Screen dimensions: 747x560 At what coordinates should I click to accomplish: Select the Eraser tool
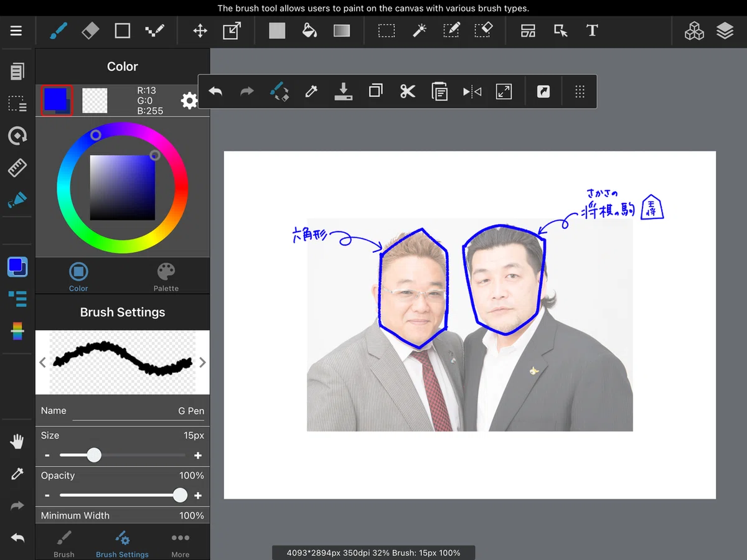point(90,30)
